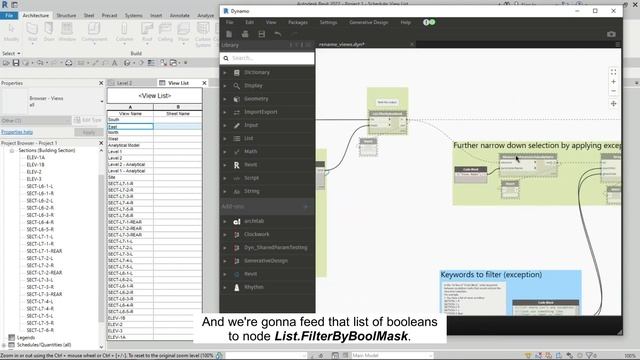This screenshot has width=640, height=360.
Task: Click Dynamo canvas zoom to fit icon
Action: click(x=613, y=72)
